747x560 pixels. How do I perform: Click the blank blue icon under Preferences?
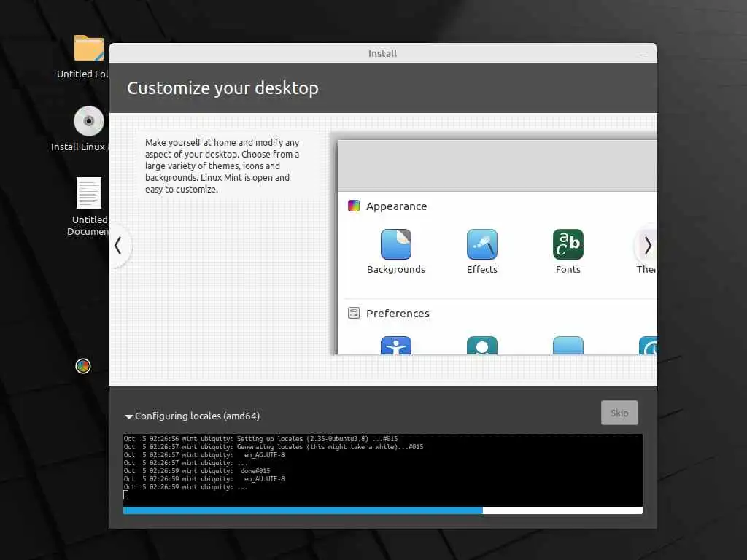(x=568, y=345)
